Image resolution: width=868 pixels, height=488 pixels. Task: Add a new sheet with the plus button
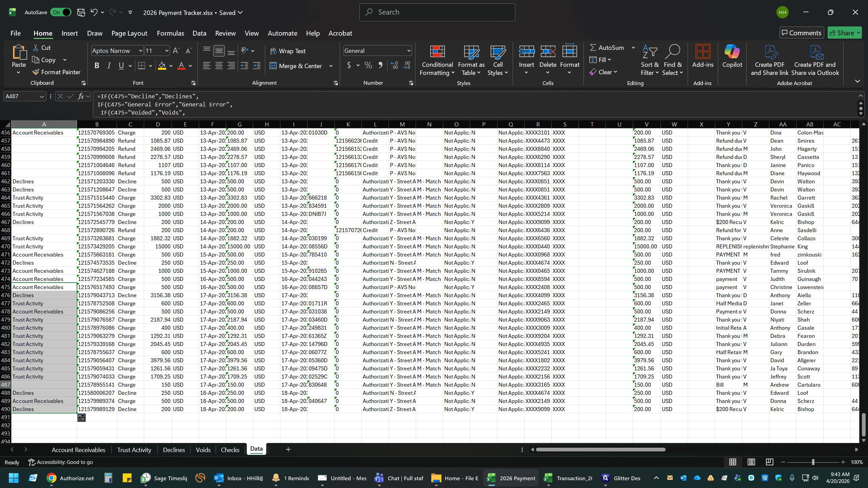tap(288, 449)
